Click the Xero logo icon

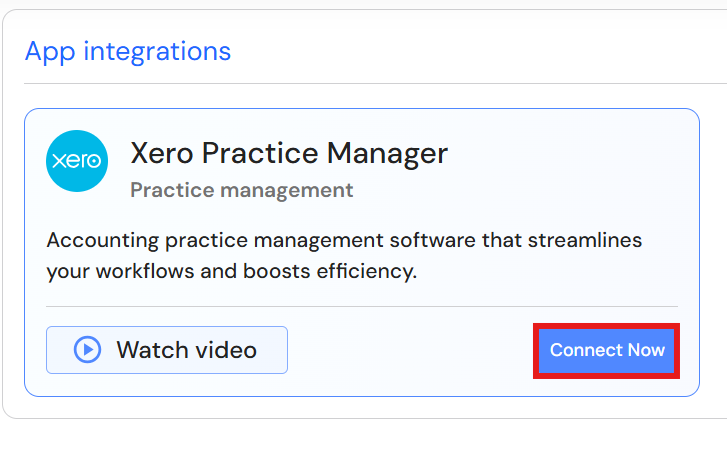click(x=76, y=161)
